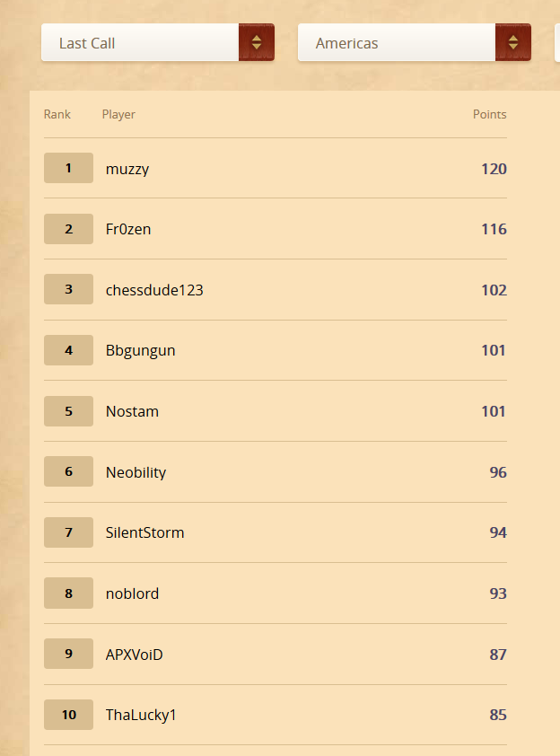Click the Rank column header

pyautogui.click(x=57, y=115)
